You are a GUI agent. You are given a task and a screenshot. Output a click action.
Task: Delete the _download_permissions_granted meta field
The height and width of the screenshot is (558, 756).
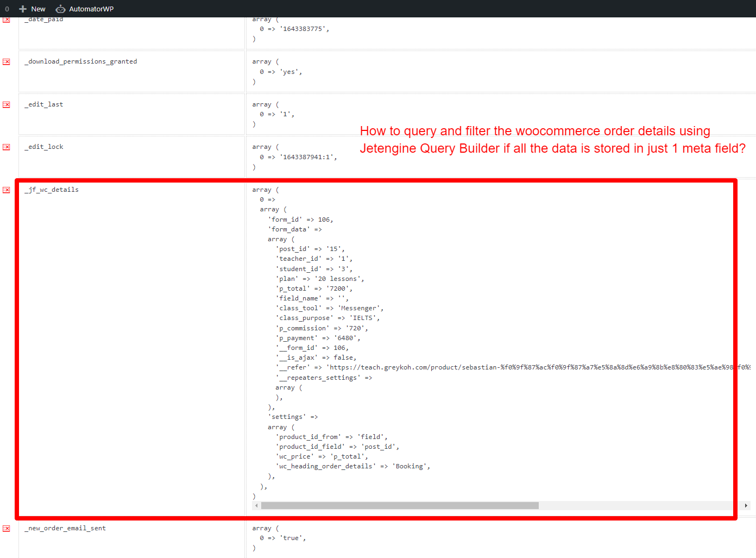6,61
